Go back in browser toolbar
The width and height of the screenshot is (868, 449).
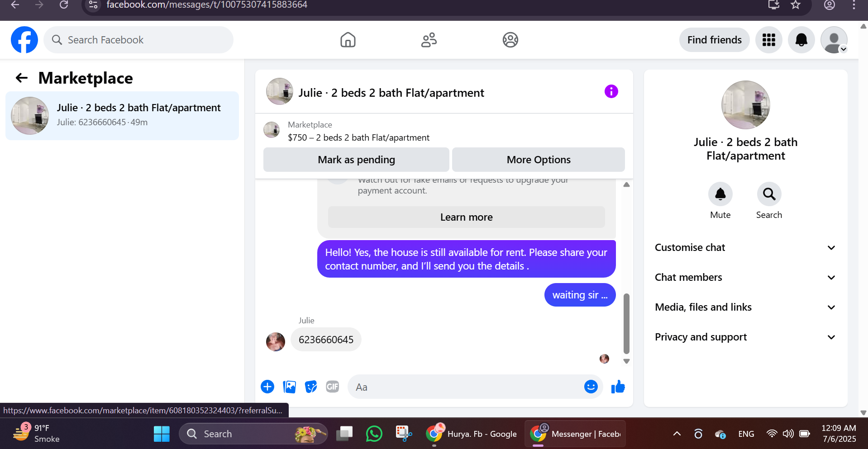pos(15,5)
